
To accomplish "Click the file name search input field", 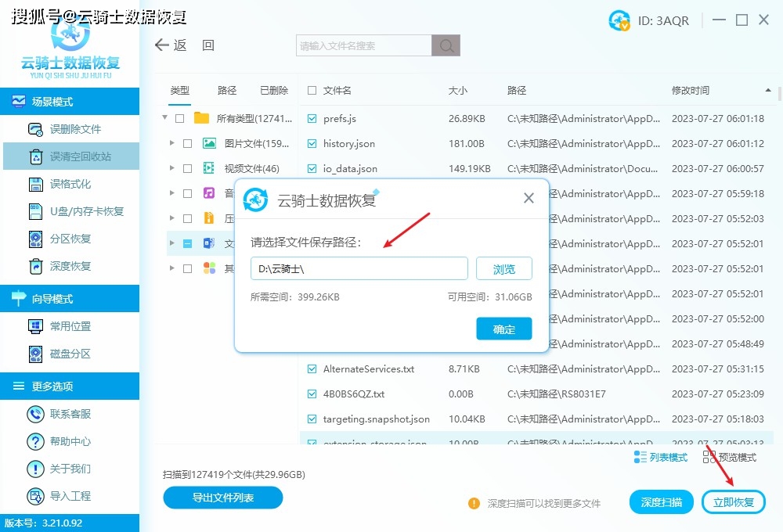I will coord(360,45).
